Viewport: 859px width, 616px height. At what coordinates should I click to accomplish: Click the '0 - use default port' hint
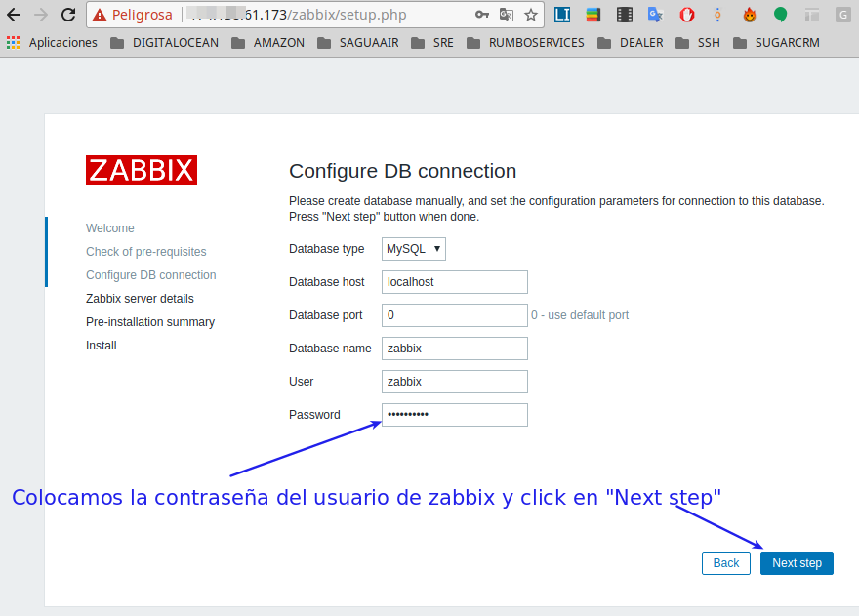tap(580, 315)
